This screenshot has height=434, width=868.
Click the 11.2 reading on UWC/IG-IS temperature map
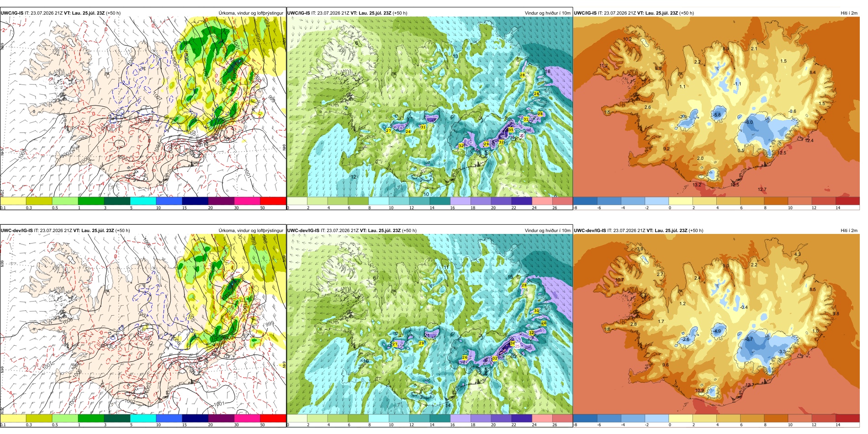[x=604, y=66]
